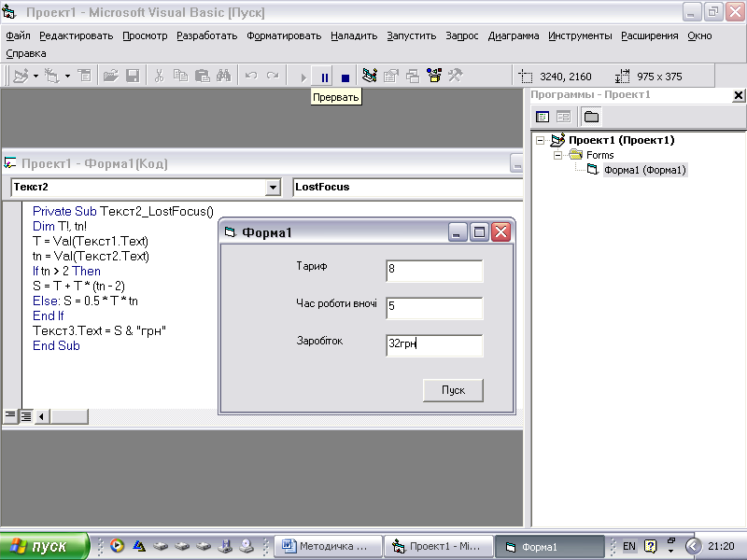Collapse the Проект1 (Проект1) tree node
The width and height of the screenshot is (747, 560).
540,141
